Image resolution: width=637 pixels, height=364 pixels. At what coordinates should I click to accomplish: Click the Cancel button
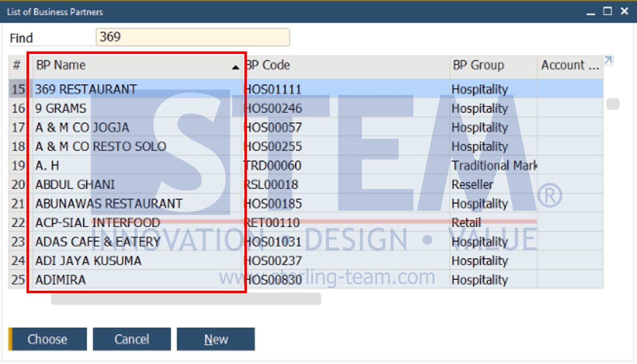(x=132, y=340)
